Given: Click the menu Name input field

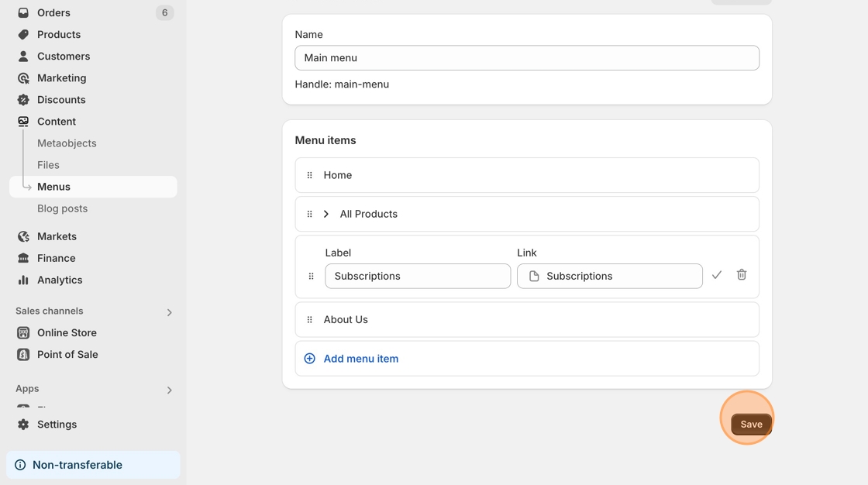Looking at the screenshot, I should coord(527,58).
